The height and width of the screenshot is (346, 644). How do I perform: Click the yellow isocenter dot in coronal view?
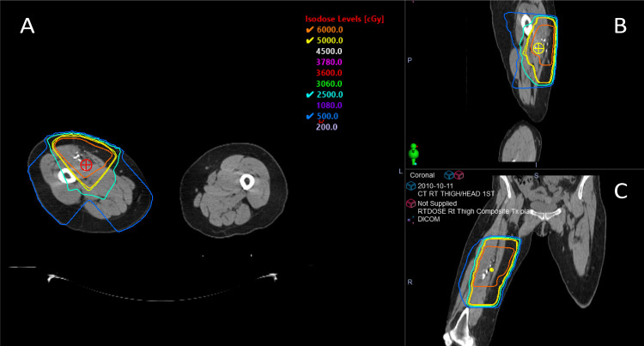tap(492, 270)
